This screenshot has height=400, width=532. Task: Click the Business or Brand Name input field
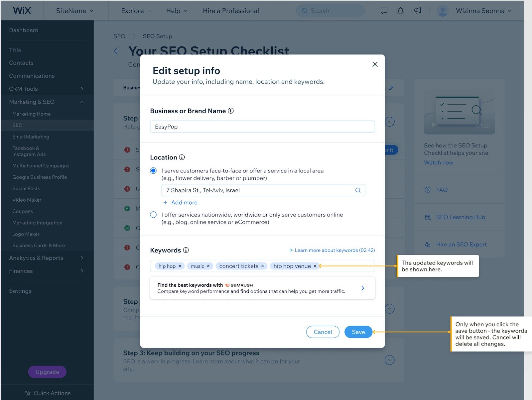pyautogui.click(x=262, y=127)
